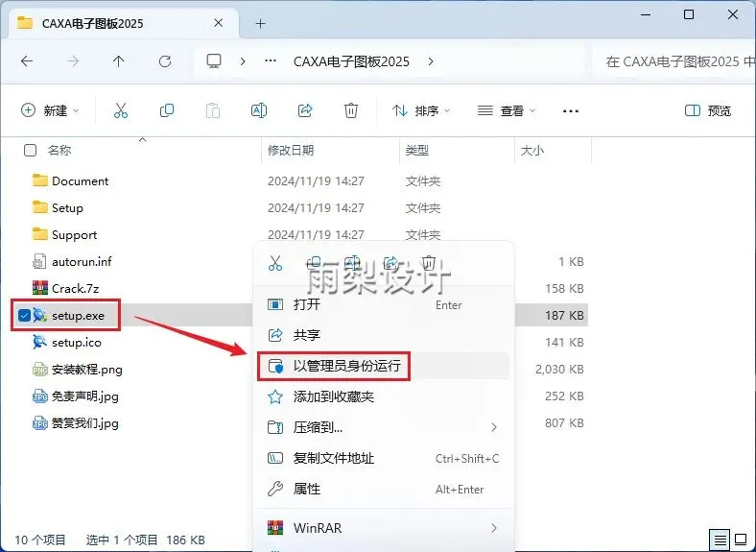Click the Crack.7z archive icon

40,288
